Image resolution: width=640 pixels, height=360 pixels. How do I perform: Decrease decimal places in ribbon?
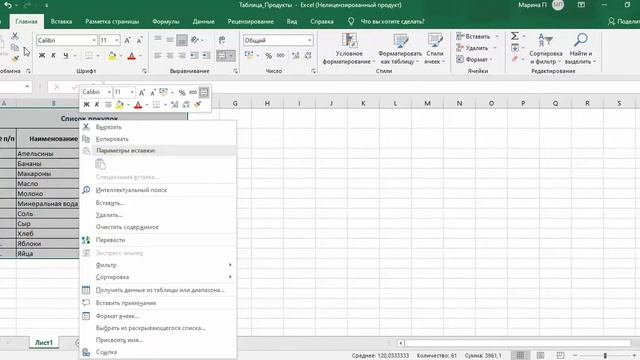[x=308, y=56]
